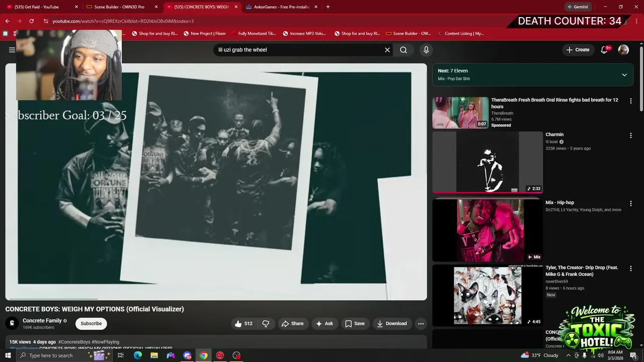Open the account avatar menu
644x362 pixels.
point(623,50)
